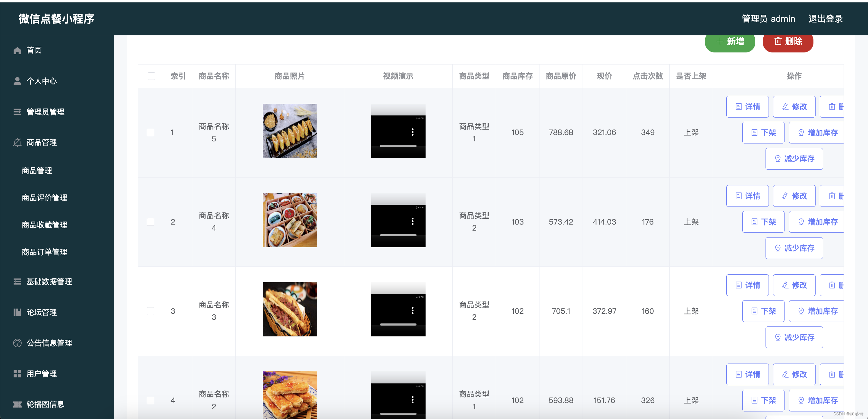Click 修改 for 商品名称 4
This screenshot has height=419, width=868.
click(x=794, y=196)
